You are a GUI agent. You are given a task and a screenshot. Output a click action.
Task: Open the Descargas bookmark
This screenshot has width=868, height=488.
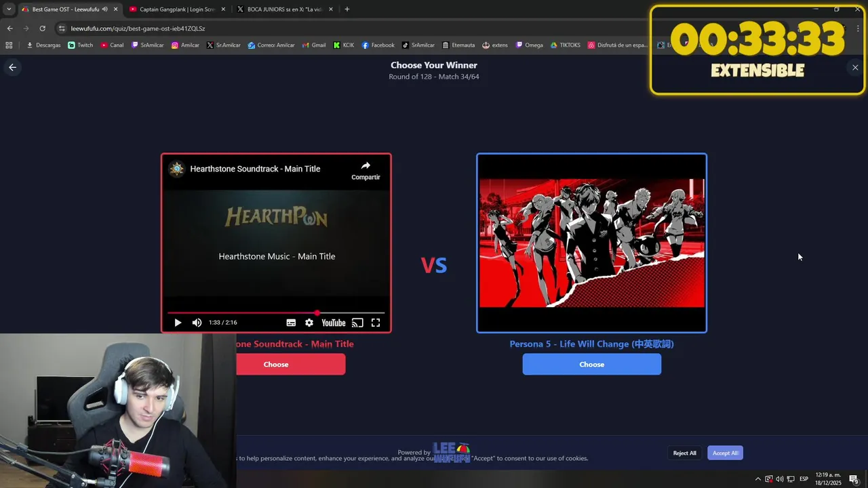pos(43,45)
